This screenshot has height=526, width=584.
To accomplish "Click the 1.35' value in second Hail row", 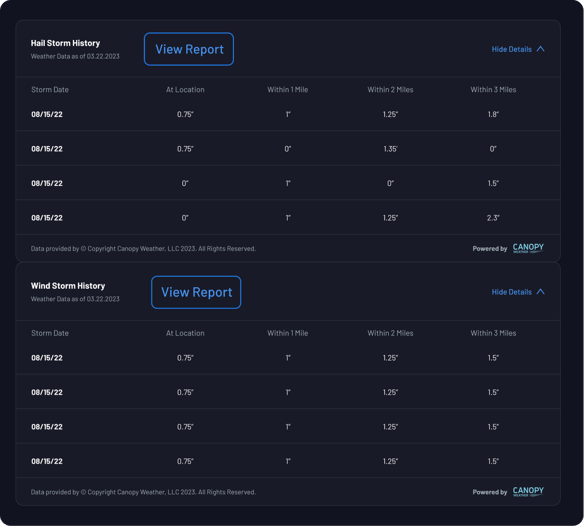I will click(x=390, y=149).
